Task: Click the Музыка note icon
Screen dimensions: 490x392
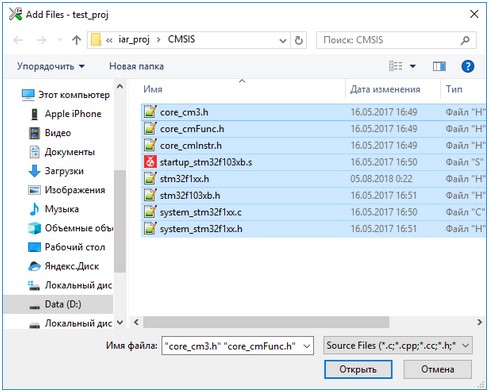Action: [x=34, y=209]
